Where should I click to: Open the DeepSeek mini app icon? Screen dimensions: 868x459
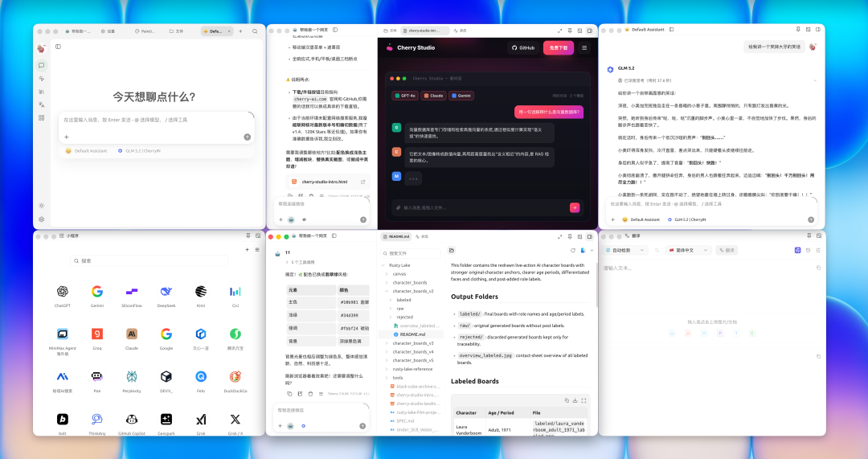click(166, 292)
